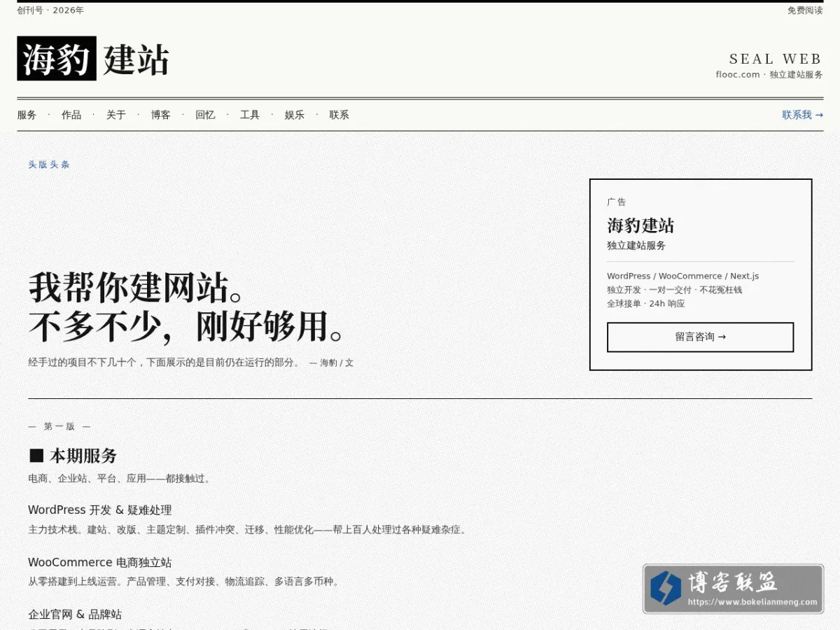Click 企业官网 & 品牌站 heading
The width and height of the screenshot is (840, 630).
75,614
